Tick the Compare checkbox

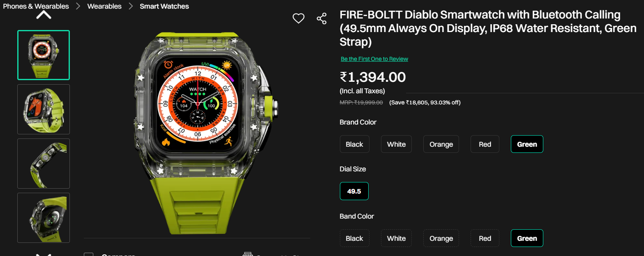(88, 254)
